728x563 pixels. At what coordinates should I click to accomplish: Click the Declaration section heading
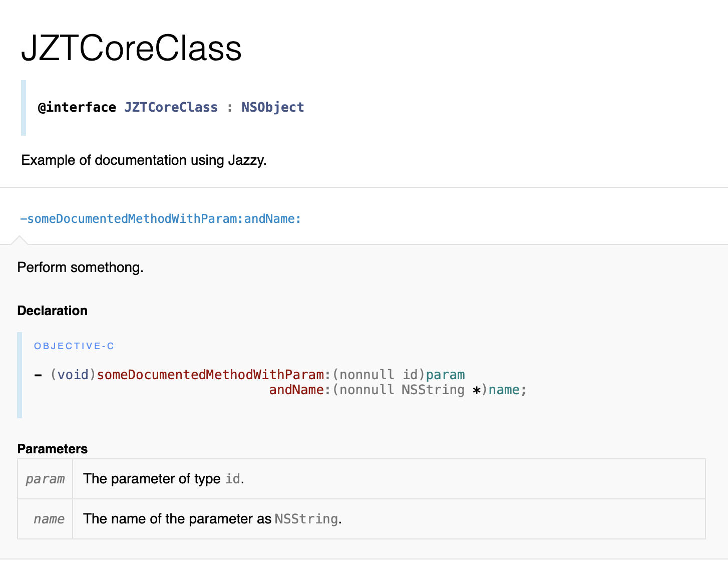(52, 311)
